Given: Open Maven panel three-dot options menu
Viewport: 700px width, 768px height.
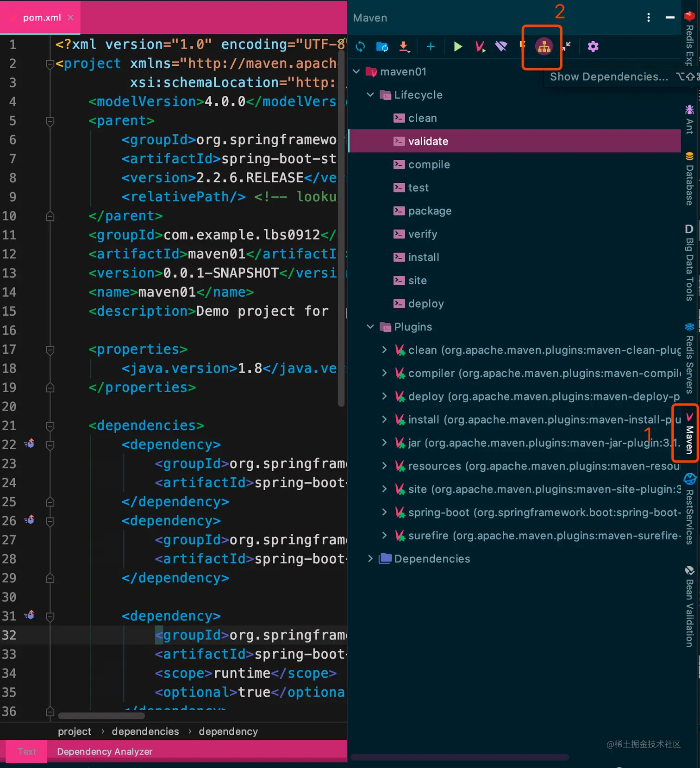Looking at the screenshot, I should (649, 18).
